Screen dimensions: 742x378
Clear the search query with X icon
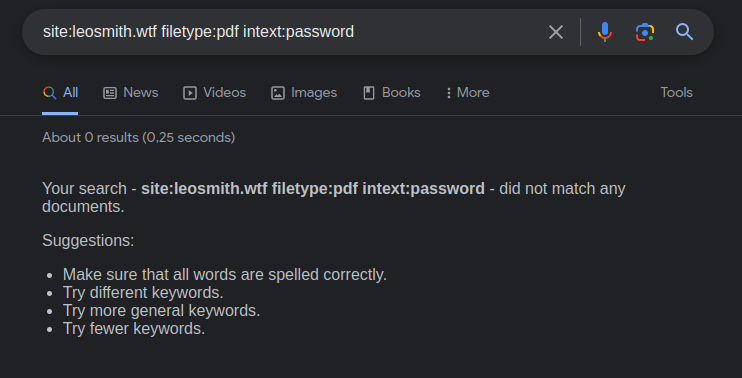(x=556, y=32)
